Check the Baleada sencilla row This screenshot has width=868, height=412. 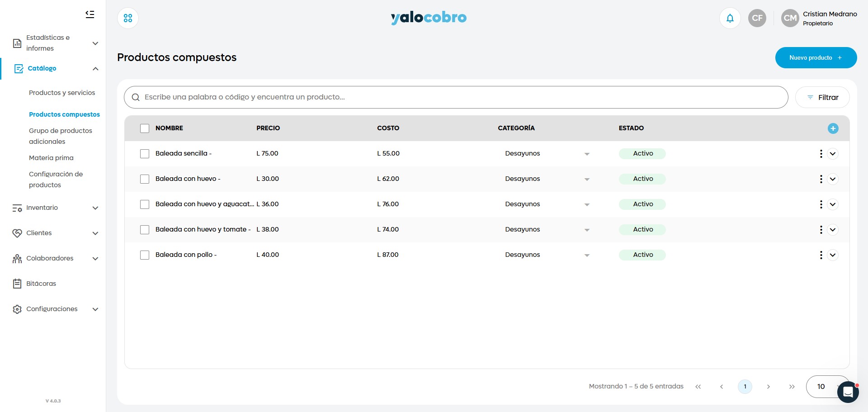tap(145, 154)
